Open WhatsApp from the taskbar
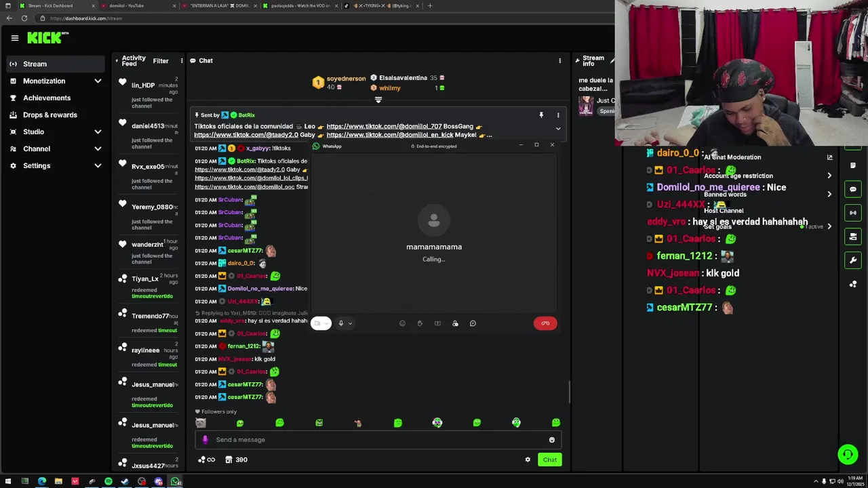 point(175,482)
